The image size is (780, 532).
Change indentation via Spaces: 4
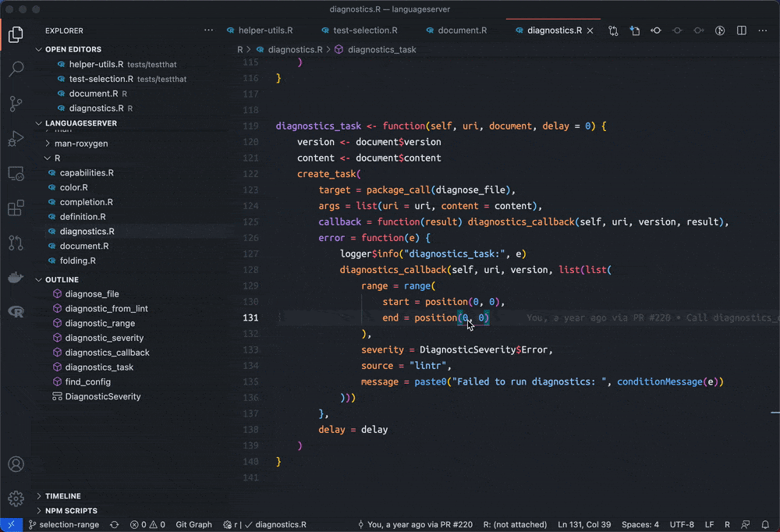[640, 524]
